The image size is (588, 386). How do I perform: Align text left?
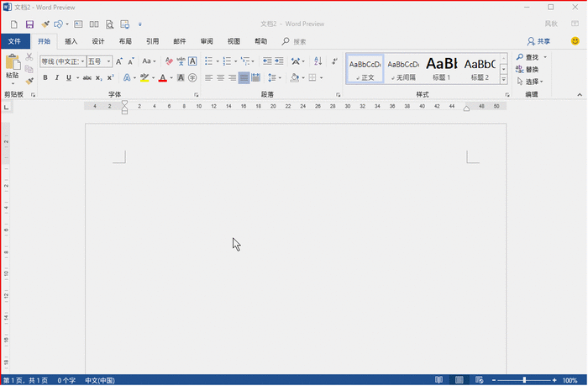tap(208, 77)
